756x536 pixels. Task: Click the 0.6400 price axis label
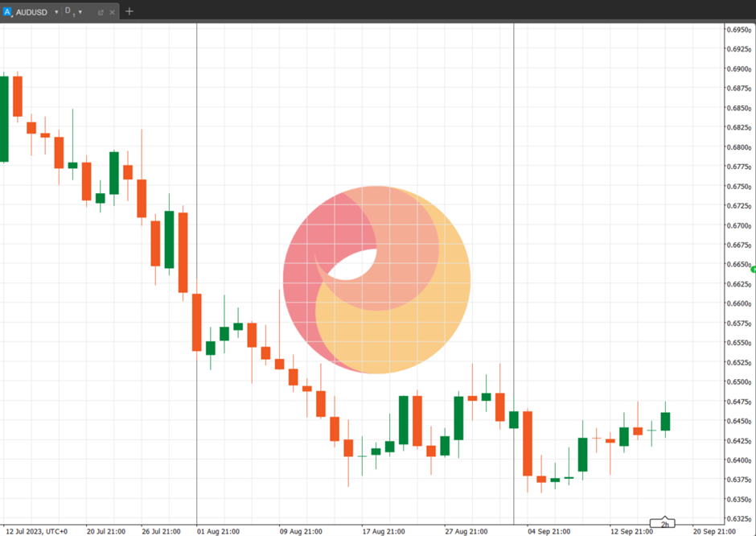[x=739, y=460]
